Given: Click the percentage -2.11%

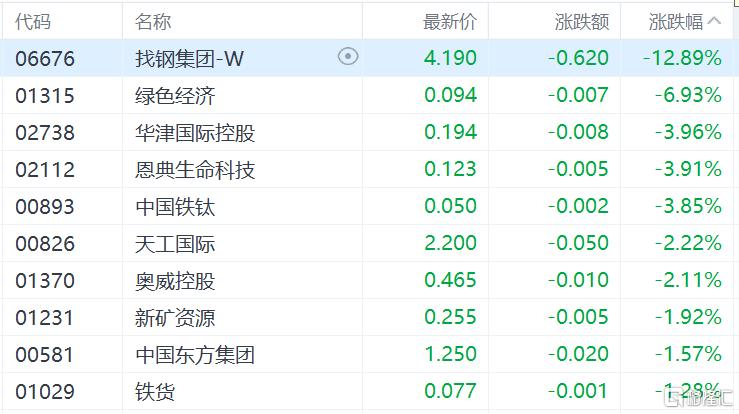Looking at the screenshot, I should pos(689,280).
